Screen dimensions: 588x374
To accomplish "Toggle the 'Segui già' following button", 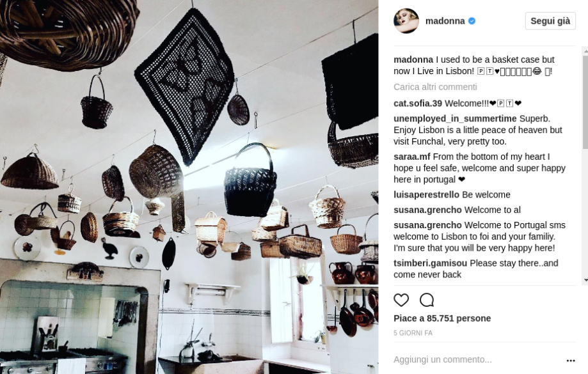I will pos(550,21).
